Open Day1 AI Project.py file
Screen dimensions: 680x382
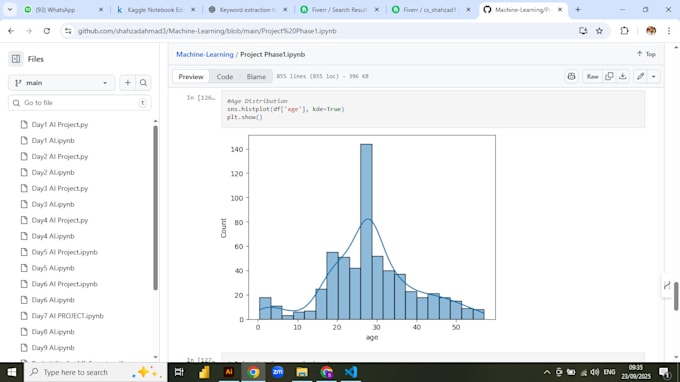59,124
